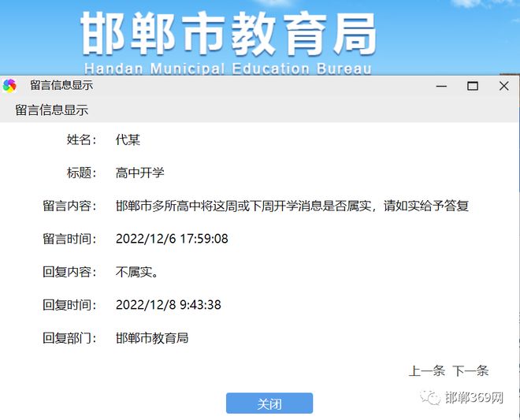
Task: Click the 留言信息显示 header tab
Action: point(52,110)
